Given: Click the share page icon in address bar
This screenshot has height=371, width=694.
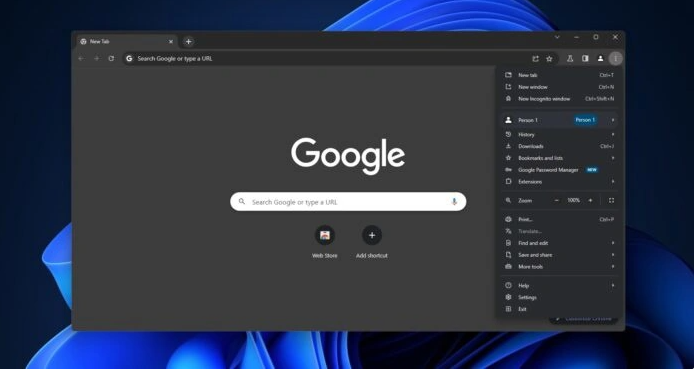Looking at the screenshot, I should pyautogui.click(x=536, y=58).
